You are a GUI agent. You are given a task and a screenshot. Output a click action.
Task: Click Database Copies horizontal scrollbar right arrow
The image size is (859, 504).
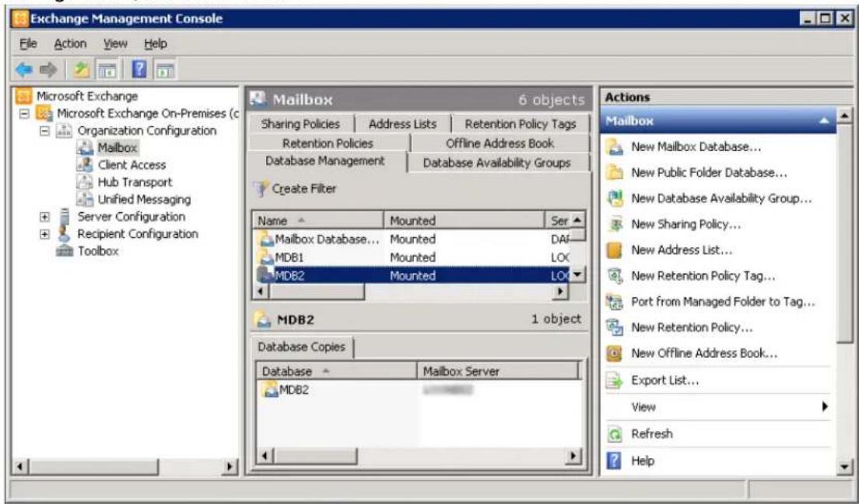coord(573,456)
